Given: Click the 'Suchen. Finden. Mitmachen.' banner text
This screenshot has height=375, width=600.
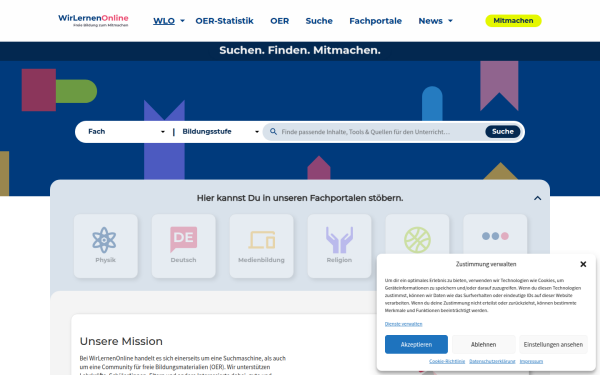Looking at the screenshot, I should 300,51.
